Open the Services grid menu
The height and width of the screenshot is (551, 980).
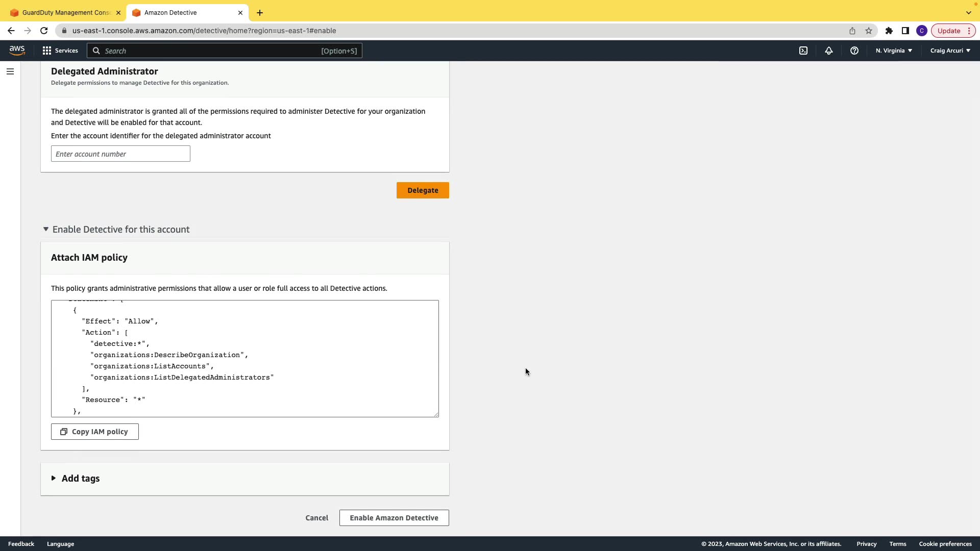click(60, 51)
